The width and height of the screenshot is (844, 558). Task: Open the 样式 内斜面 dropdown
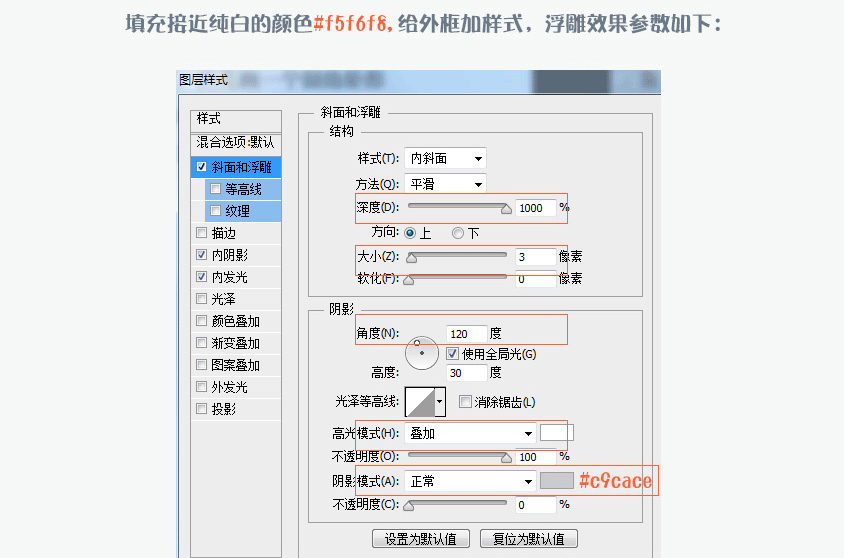tap(445, 158)
